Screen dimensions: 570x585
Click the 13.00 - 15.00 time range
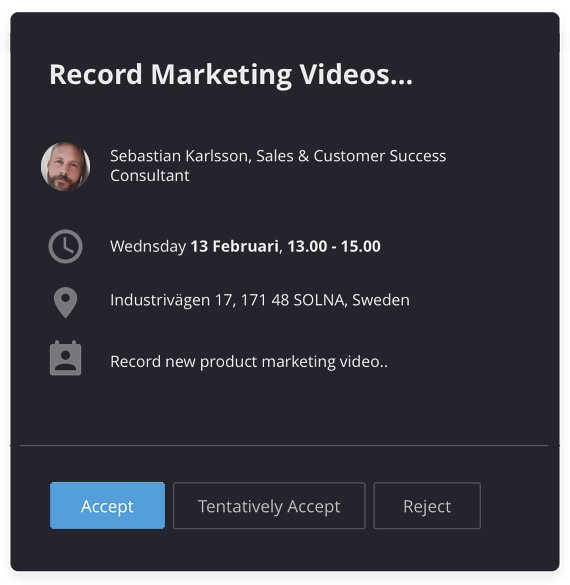(x=334, y=246)
